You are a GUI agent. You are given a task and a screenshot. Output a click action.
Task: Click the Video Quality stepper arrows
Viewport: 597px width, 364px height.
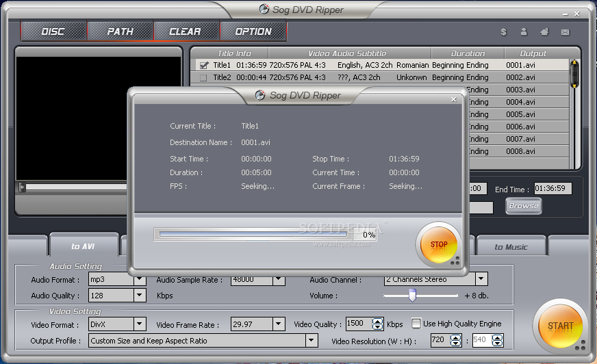(377, 324)
